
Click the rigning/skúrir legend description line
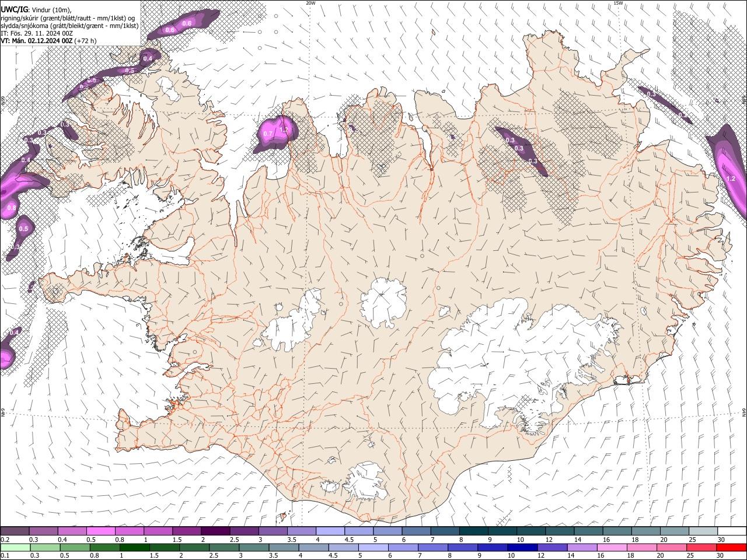(68, 18)
